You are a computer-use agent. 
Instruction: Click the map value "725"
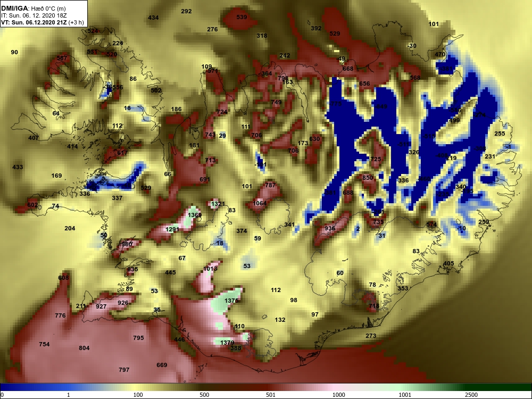(376, 159)
